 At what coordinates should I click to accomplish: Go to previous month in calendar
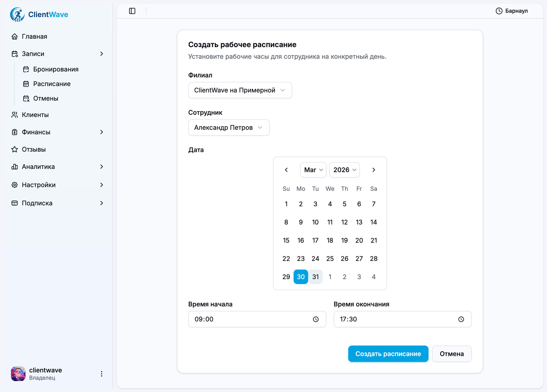click(x=286, y=170)
